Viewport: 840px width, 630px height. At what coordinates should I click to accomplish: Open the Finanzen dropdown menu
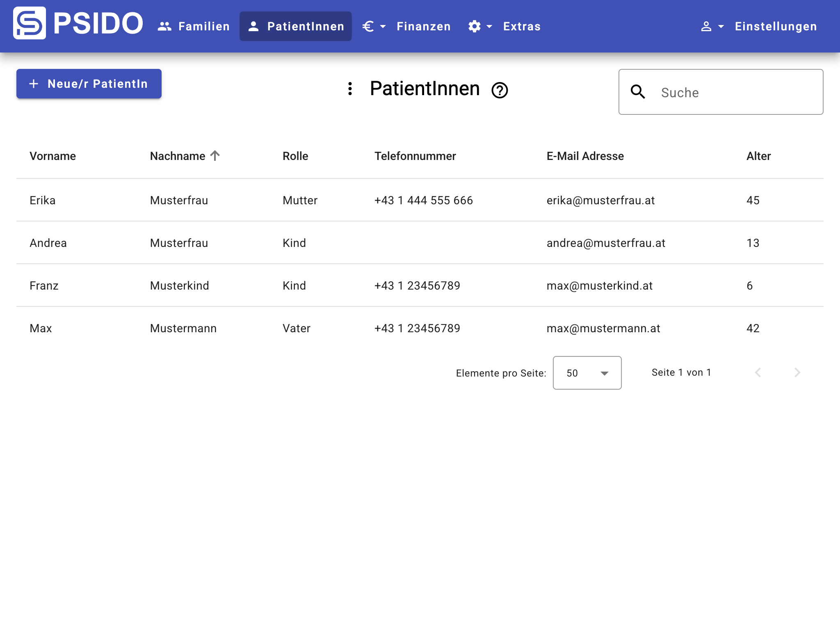click(x=406, y=26)
